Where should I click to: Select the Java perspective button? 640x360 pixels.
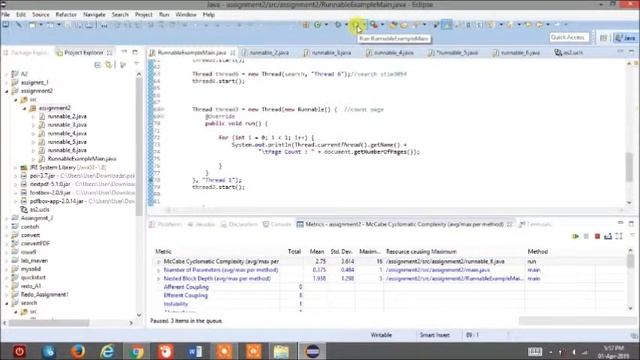pyautogui.click(x=626, y=38)
